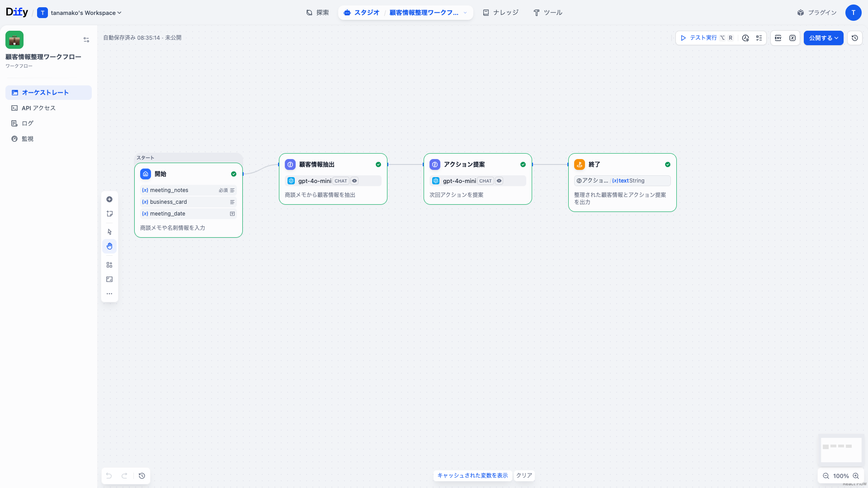Image resolution: width=868 pixels, height=488 pixels.
Task: Clear cached variables with the クリア button
Action: pos(524,475)
